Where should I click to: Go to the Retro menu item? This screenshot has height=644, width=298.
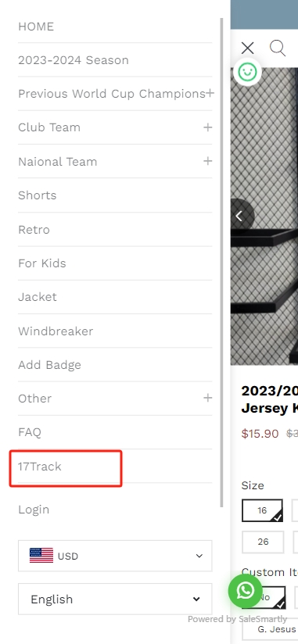click(34, 229)
